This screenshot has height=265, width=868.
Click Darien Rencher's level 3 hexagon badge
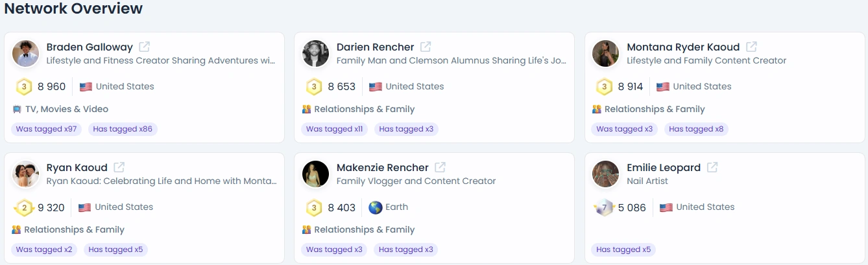314,86
